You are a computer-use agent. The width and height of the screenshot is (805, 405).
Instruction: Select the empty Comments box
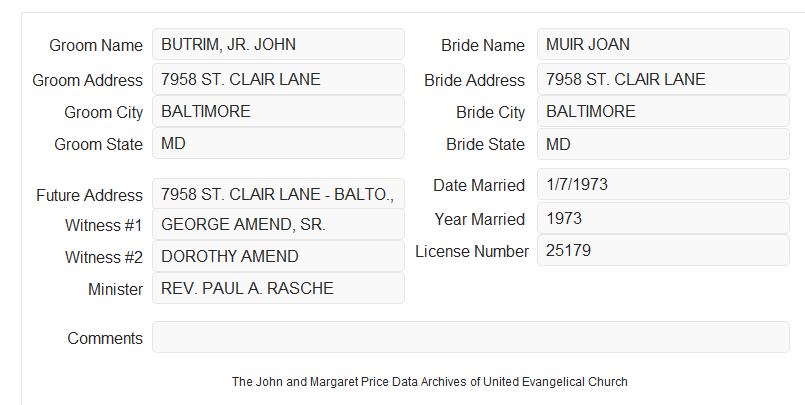pyautogui.click(x=471, y=337)
